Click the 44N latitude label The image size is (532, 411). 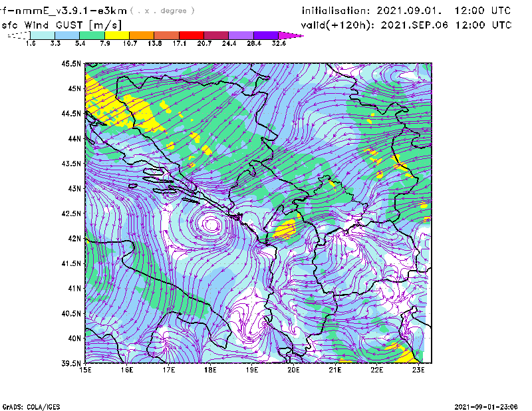click(x=74, y=138)
